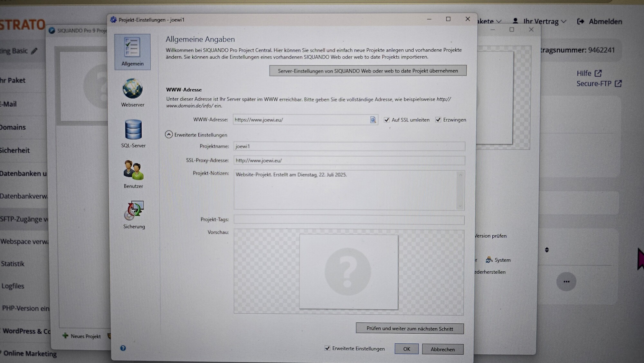Click the OK button
644x363 pixels.
(406, 349)
